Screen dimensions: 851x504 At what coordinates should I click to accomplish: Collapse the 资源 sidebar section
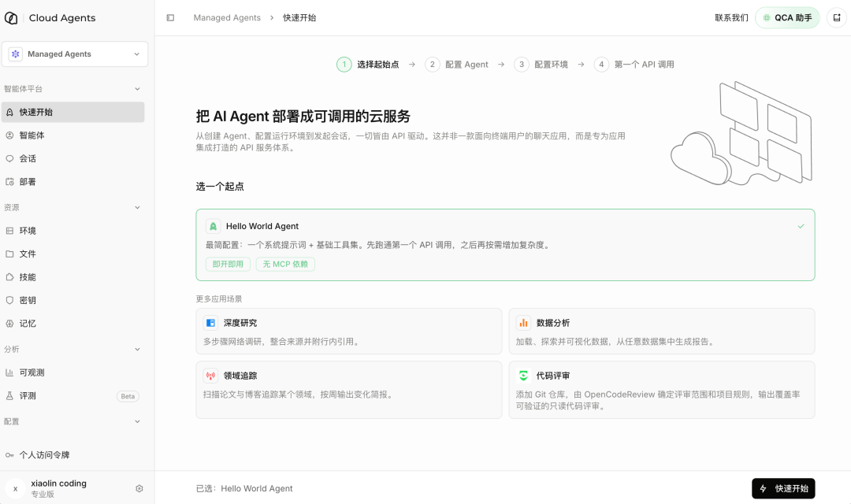pyautogui.click(x=137, y=208)
